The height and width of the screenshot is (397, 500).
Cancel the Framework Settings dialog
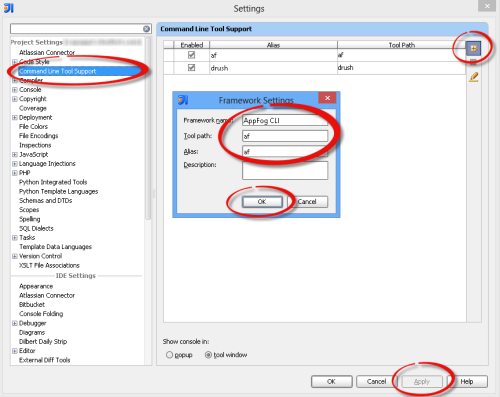point(307,202)
